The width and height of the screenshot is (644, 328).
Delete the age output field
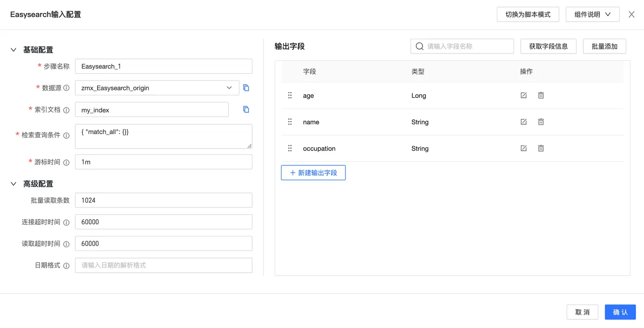[x=541, y=95]
